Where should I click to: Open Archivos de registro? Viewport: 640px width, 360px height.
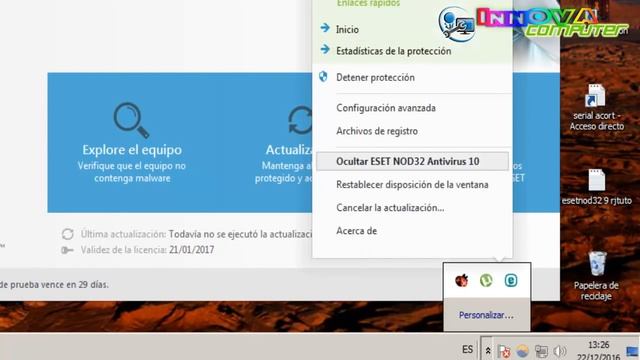point(377,131)
